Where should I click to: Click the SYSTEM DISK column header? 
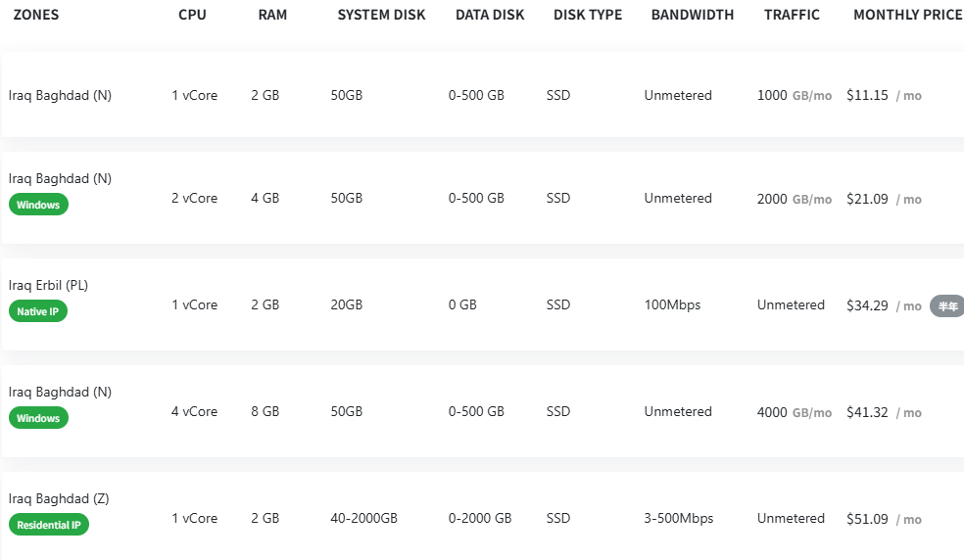coord(381,15)
